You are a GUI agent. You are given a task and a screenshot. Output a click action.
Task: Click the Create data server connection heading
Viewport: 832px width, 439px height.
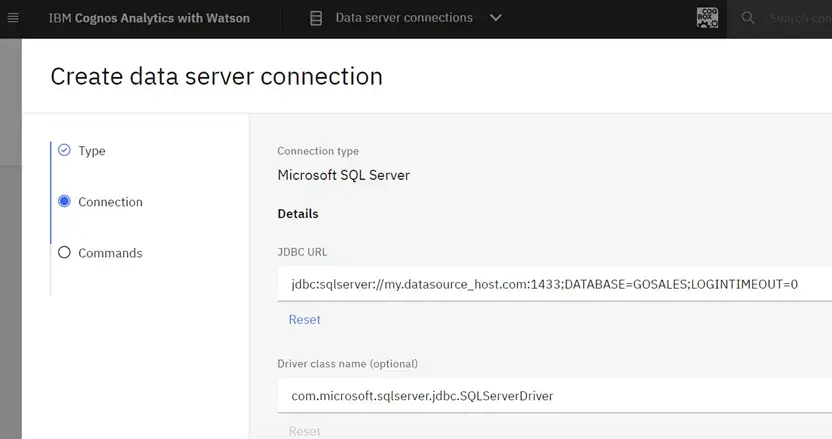(216, 76)
